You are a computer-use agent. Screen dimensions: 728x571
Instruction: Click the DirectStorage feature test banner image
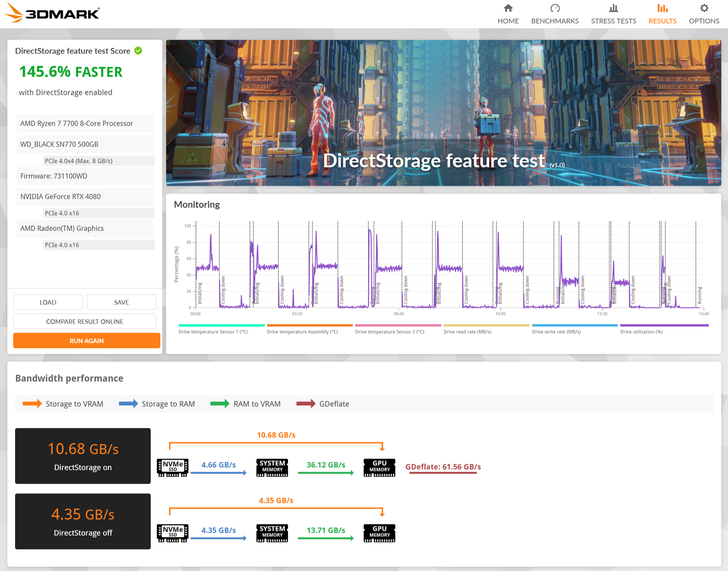(x=443, y=113)
